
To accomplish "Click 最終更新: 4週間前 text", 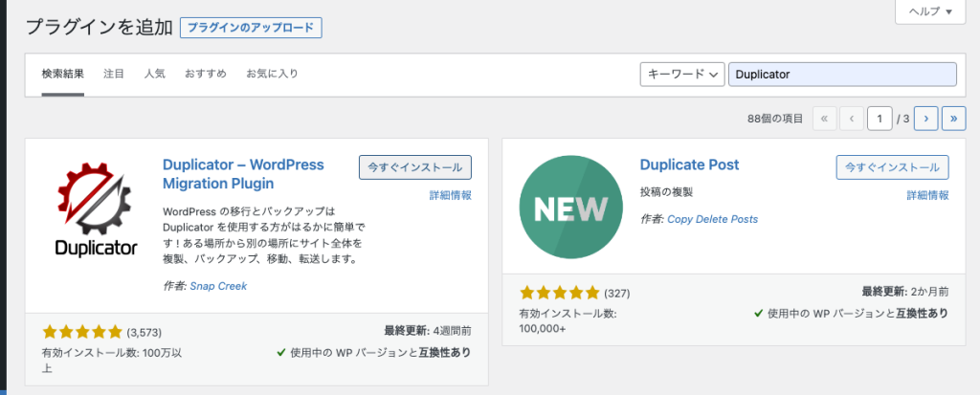I will click(428, 330).
